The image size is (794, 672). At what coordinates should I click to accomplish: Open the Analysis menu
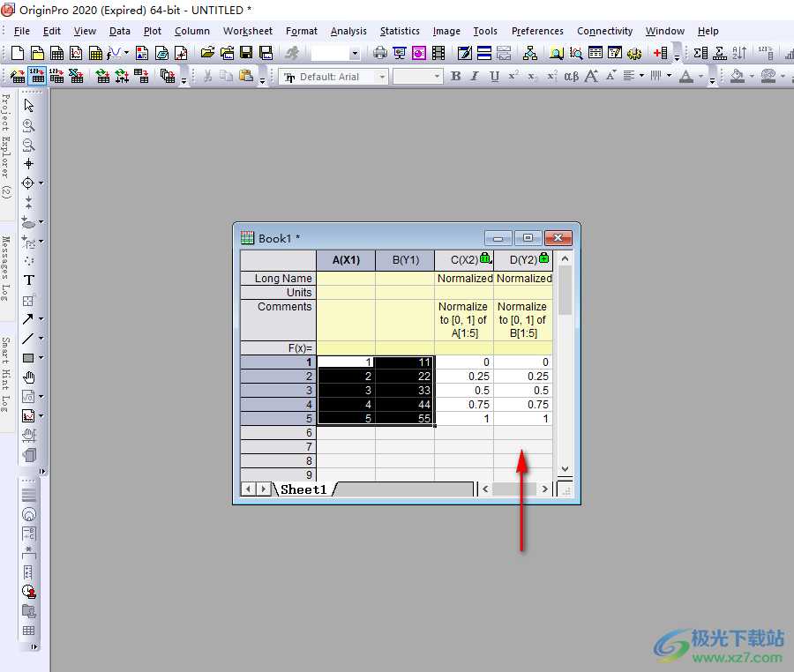coord(348,32)
